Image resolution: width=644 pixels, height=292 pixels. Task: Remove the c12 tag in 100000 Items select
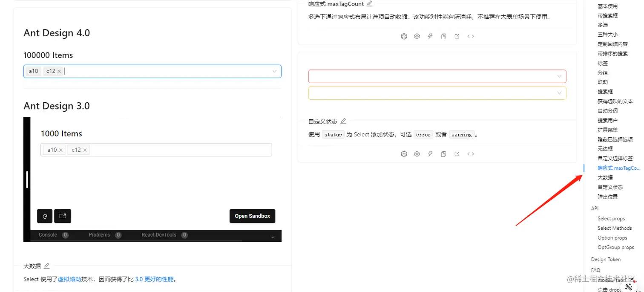tap(59, 71)
